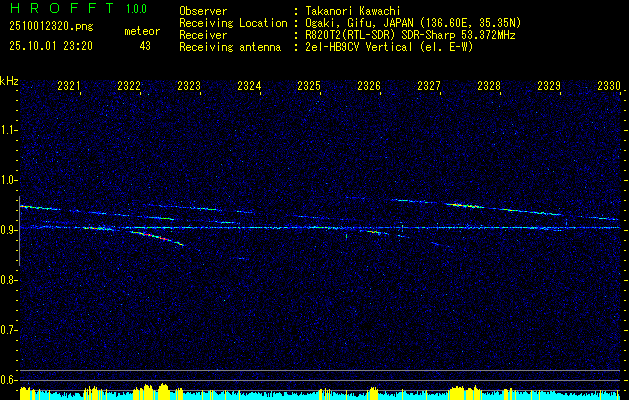
Task: Click the kHz axis unit label
Action: (x=9, y=81)
